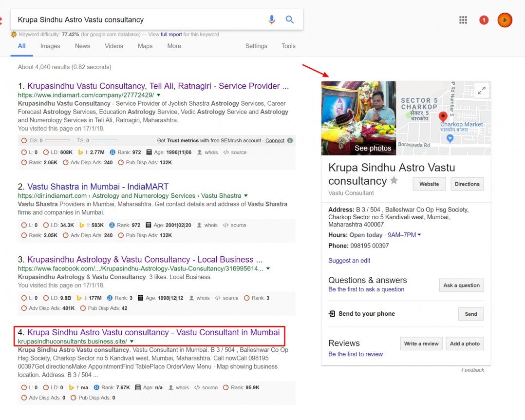Open the full report SEMrush link
525x420 pixels.
(x=171, y=34)
